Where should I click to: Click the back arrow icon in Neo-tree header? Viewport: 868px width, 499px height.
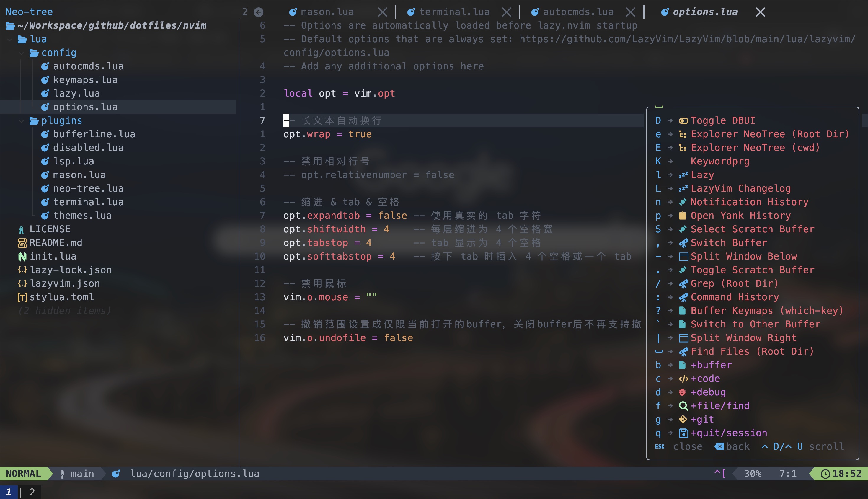coord(259,12)
